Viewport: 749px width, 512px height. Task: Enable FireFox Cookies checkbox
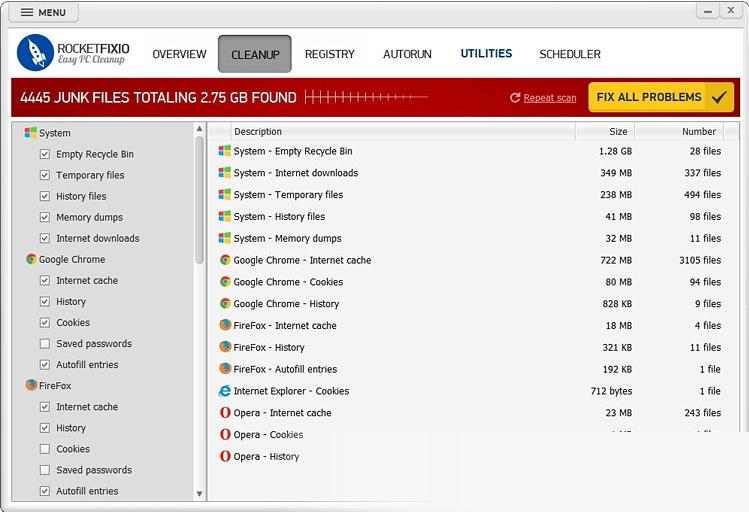(45, 449)
